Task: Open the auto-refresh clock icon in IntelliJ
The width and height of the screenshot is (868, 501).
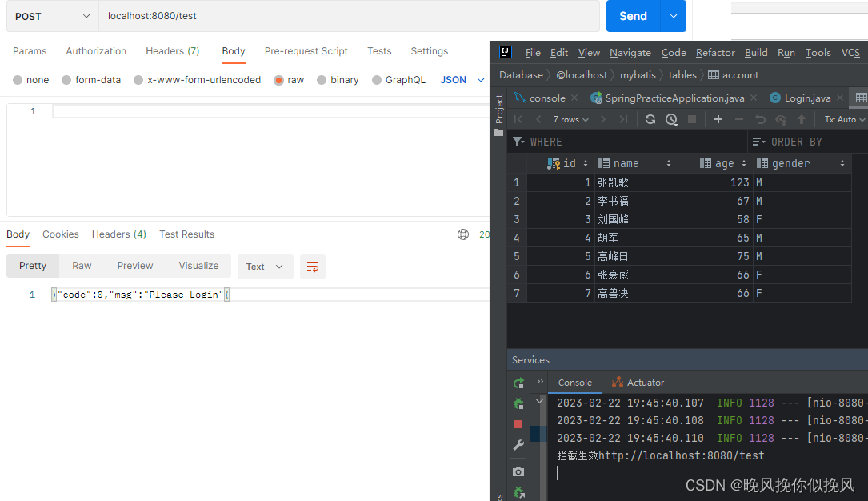Action: click(671, 119)
